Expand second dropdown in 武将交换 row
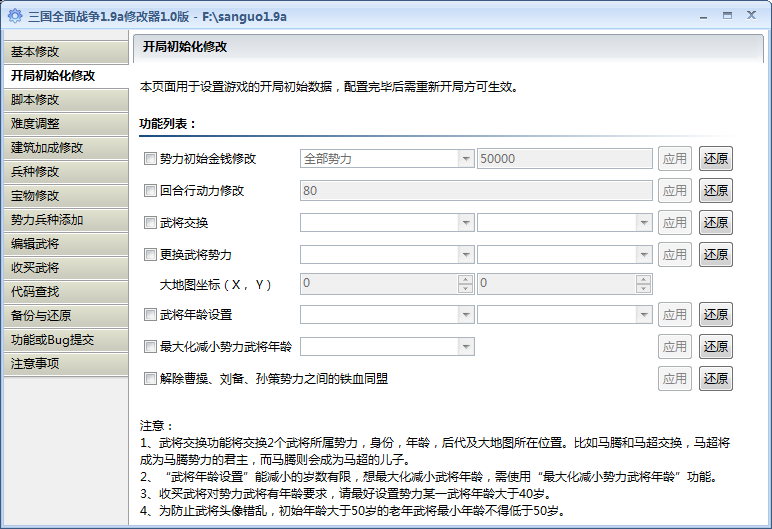Image resolution: width=772 pixels, height=529 pixels. tap(565, 223)
